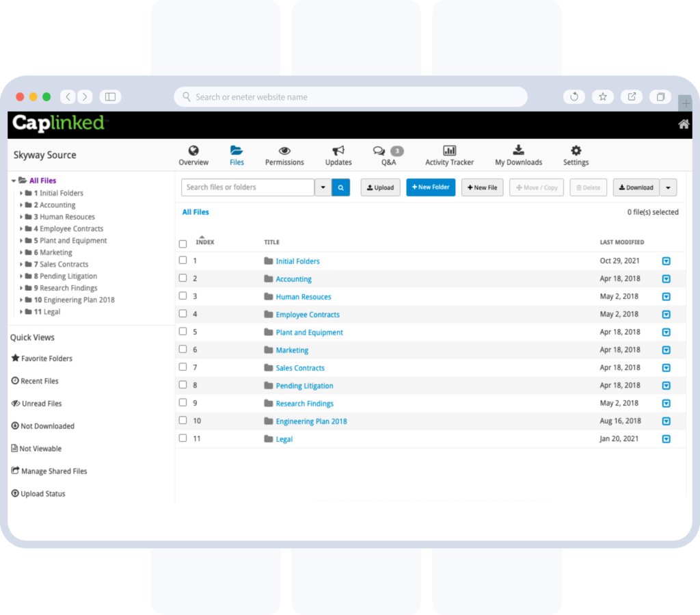The height and width of the screenshot is (615, 700).
Task: Expand the 10 Engineering Plan 2018 tree node
Action: (x=21, y=300)
